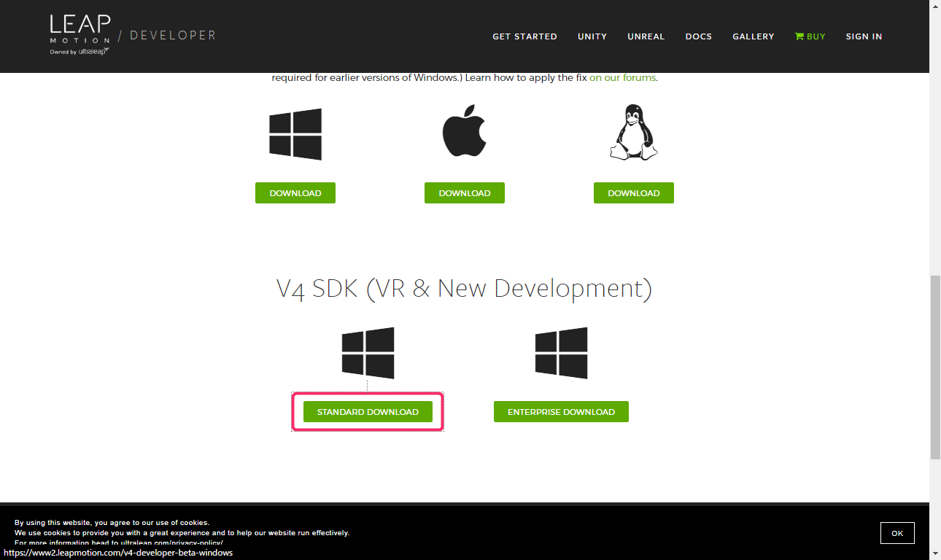Click the Download button under Windows logo

(295, 193)
